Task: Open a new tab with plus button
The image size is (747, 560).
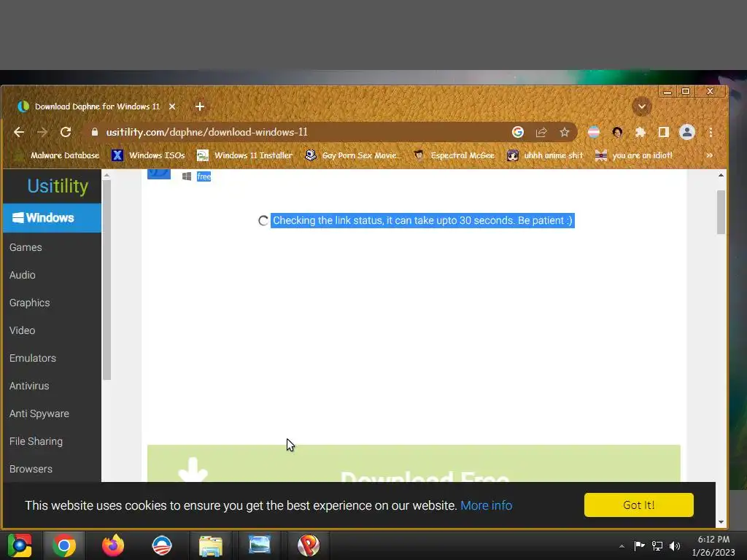Action: click(200, 106)
